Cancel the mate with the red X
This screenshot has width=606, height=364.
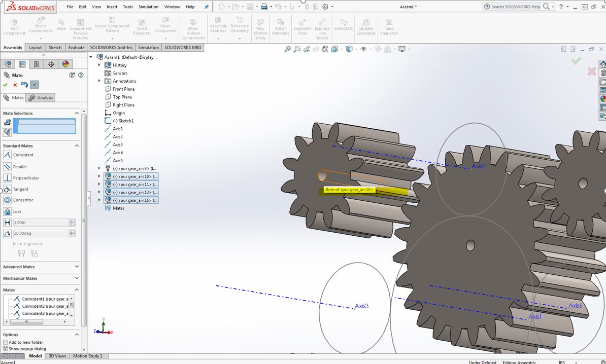[x=15, y=85]
